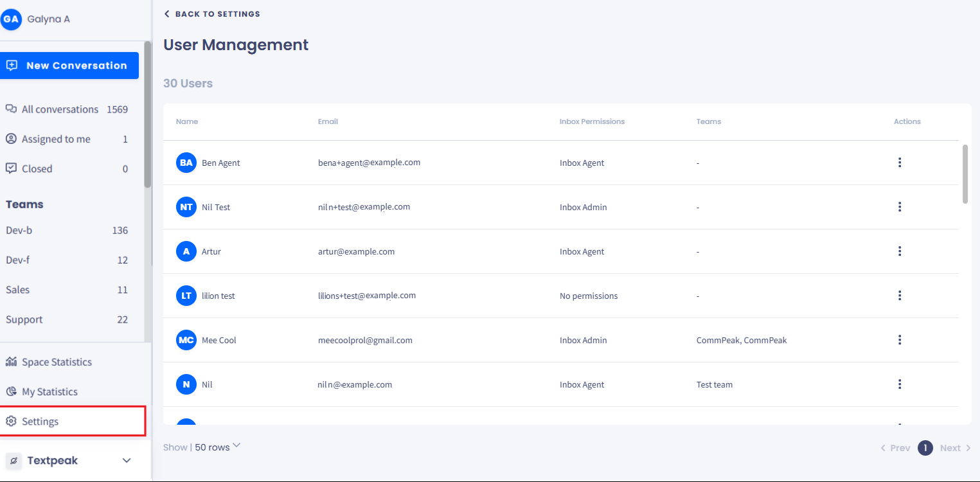This screenshot has width=980, height=482.
Task: Open actions menu for lilion test
Action: [900, 296]
